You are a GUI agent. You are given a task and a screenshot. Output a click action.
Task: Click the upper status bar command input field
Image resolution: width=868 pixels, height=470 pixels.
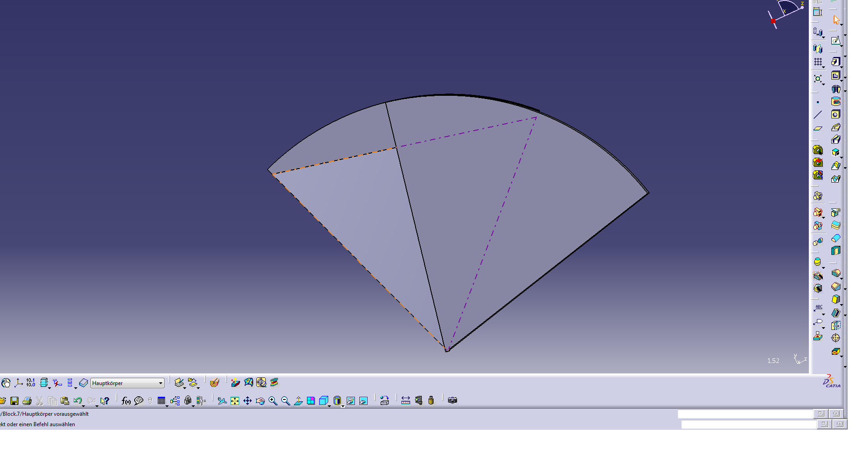point(745,414)
